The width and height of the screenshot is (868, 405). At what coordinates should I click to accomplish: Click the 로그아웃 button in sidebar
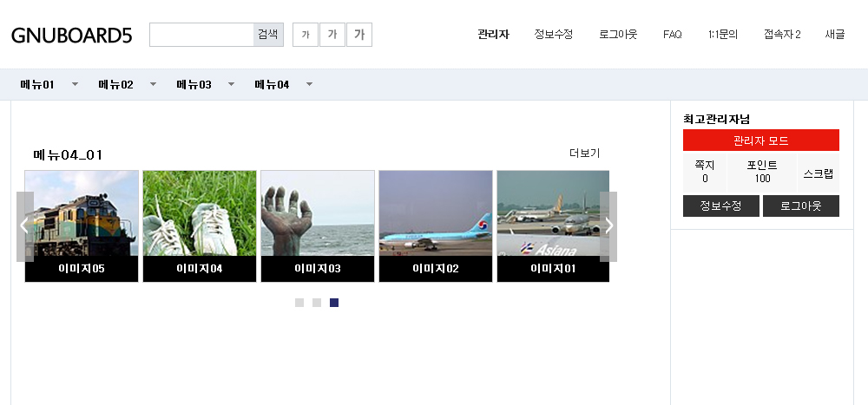pos(800,206)
